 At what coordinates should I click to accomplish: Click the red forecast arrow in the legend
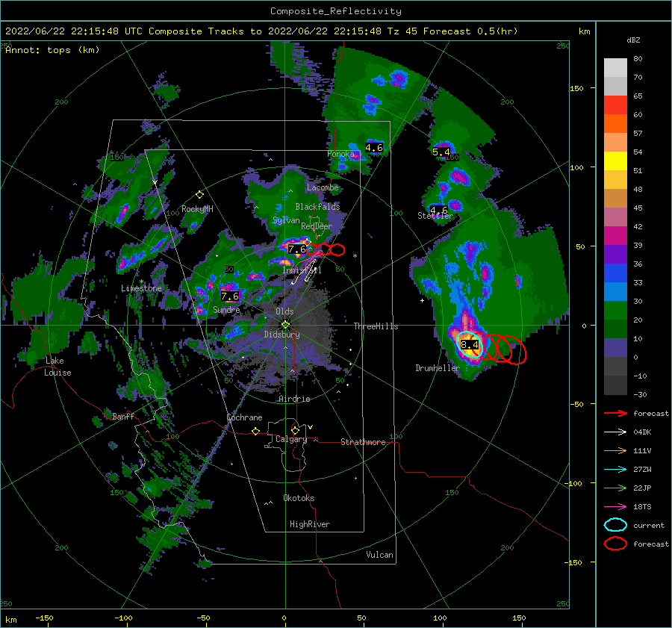615,413
